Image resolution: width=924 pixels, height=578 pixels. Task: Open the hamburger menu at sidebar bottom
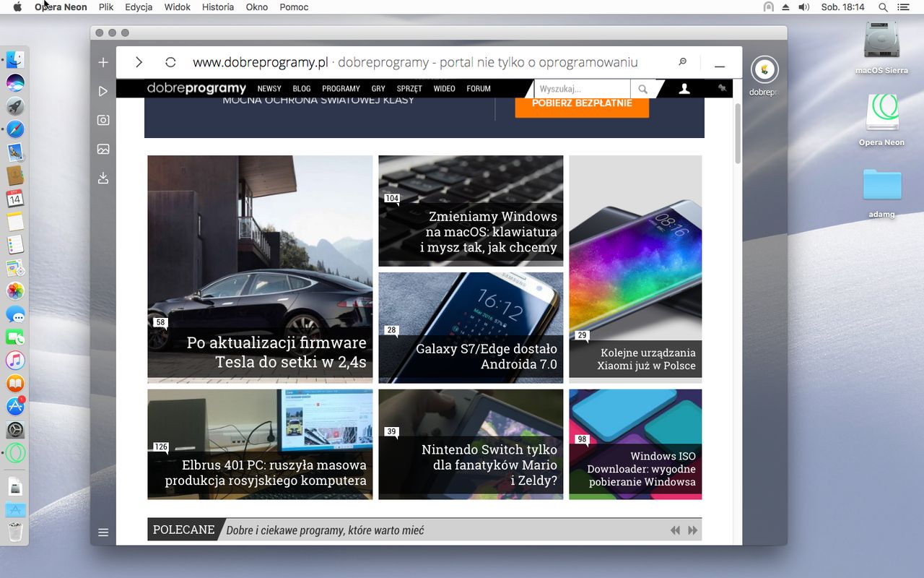pyautogui.click(x=103, y=532)
